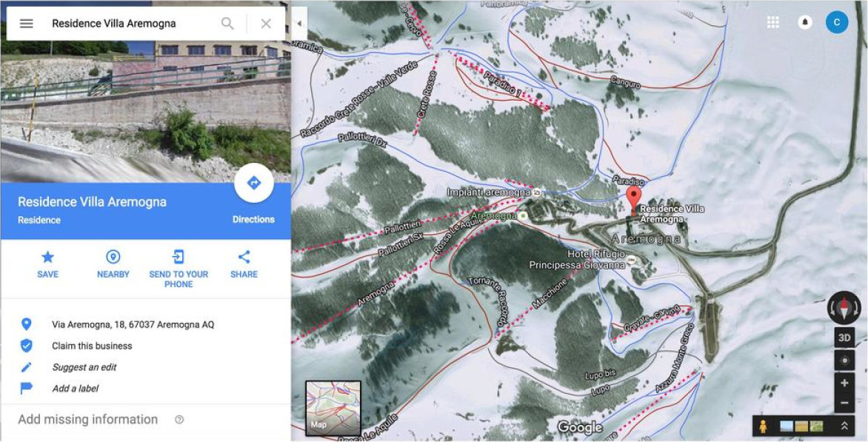Image resolution: width=868 pixels, height=442 pixels.
Task: Switch to Map view thumbnail
Action: click(333, 408)
